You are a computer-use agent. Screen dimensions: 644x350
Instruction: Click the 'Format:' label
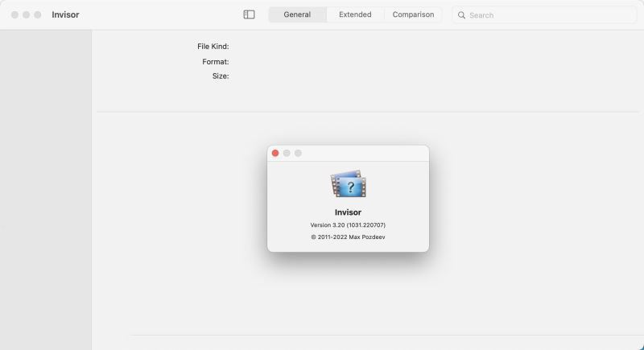(215, 61)
